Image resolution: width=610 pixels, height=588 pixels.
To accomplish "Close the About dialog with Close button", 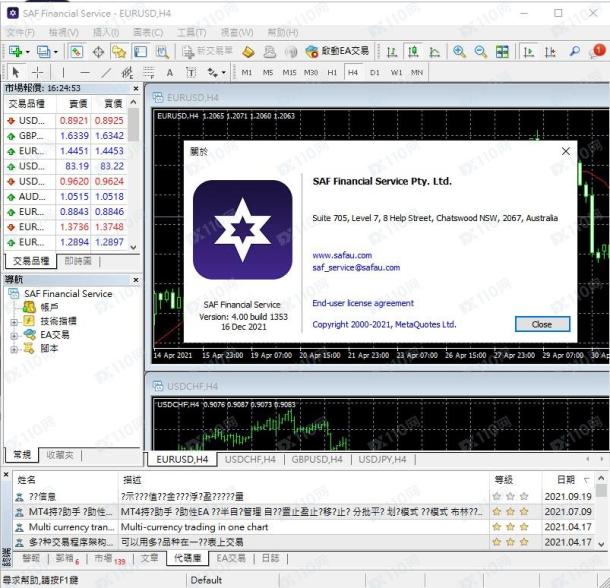I will click(x=542, y=324).
